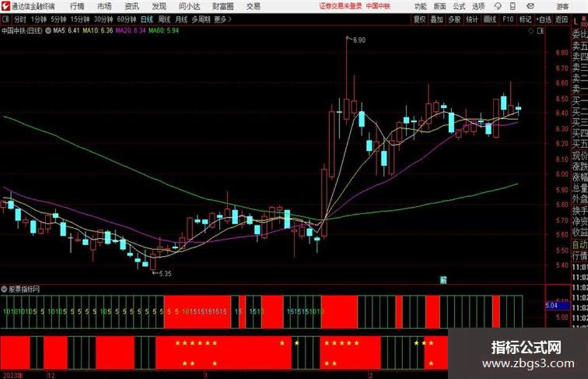The image size is (588, 379).
Task: Click the 多股 multi-stock button
Action: pyautogui.click(x=454, y=19)
